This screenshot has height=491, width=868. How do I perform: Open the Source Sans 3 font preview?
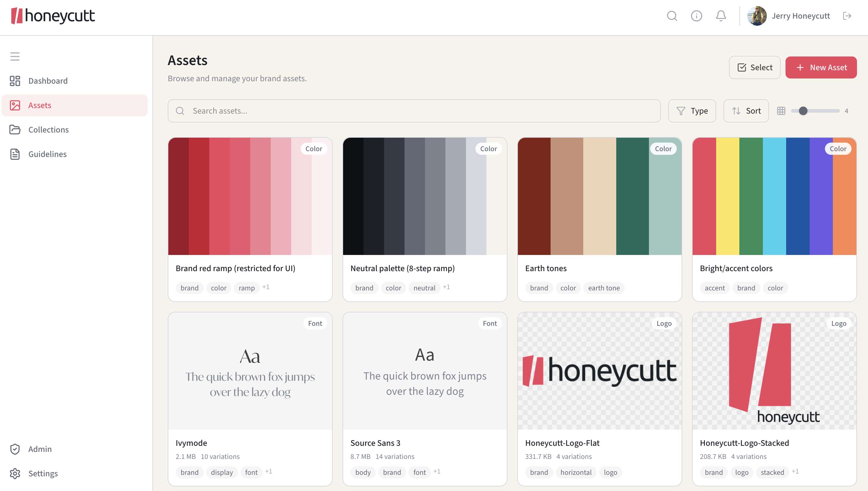tap(425, 371)
